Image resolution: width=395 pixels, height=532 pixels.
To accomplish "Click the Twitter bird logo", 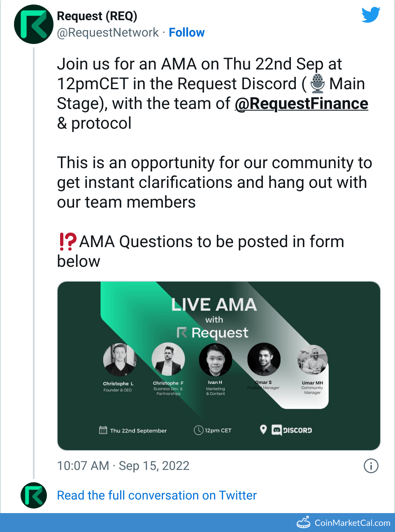I will [371, 15].
